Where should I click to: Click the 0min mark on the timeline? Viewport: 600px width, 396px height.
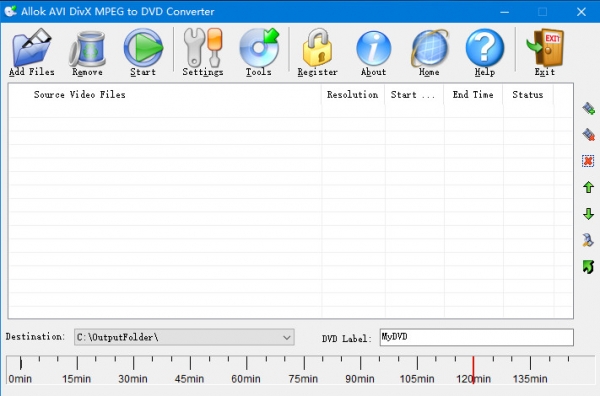(20, 379)
